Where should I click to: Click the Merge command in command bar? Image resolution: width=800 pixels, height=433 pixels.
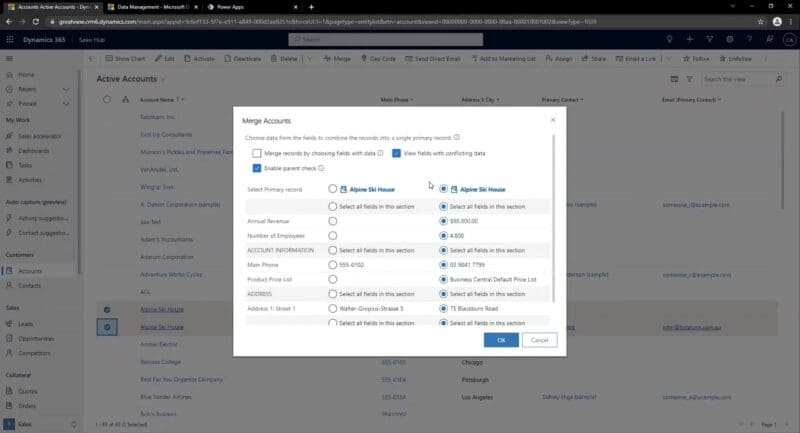click(337, 59)
